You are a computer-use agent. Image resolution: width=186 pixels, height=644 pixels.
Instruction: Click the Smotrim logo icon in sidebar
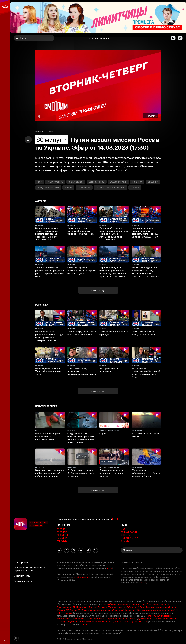click(x=5, y=7)
